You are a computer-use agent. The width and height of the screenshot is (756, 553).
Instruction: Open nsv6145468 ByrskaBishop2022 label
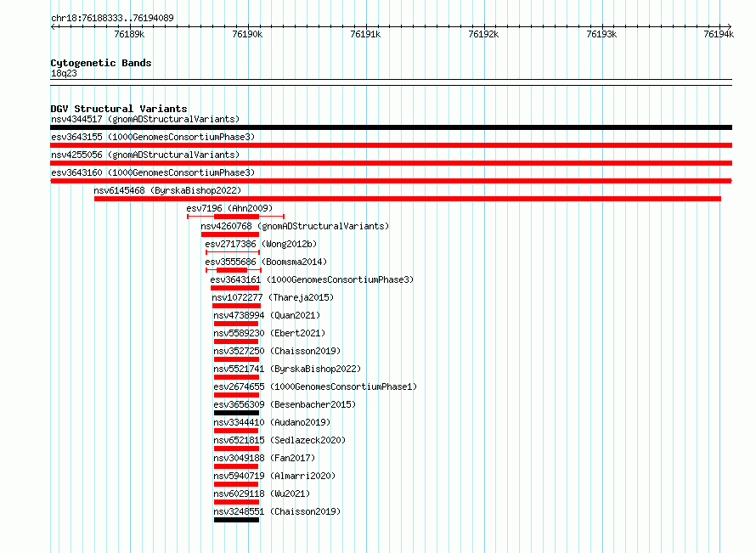pos(167,190)
